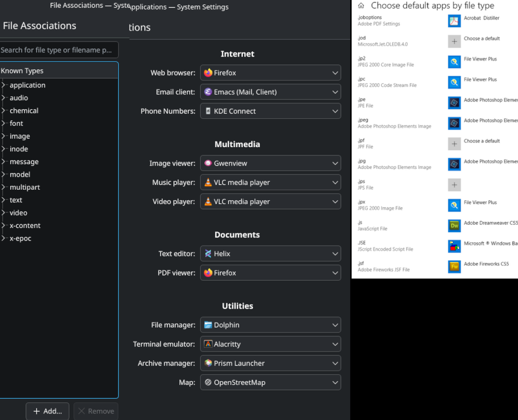The width and height of the screenshot is (518, 420).
Task: Open the Video player dropdown
Action: (x=271, y=202)
